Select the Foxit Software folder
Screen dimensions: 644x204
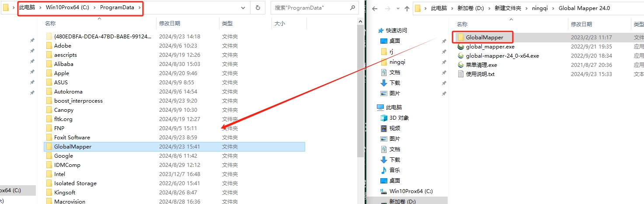(72, 138)
